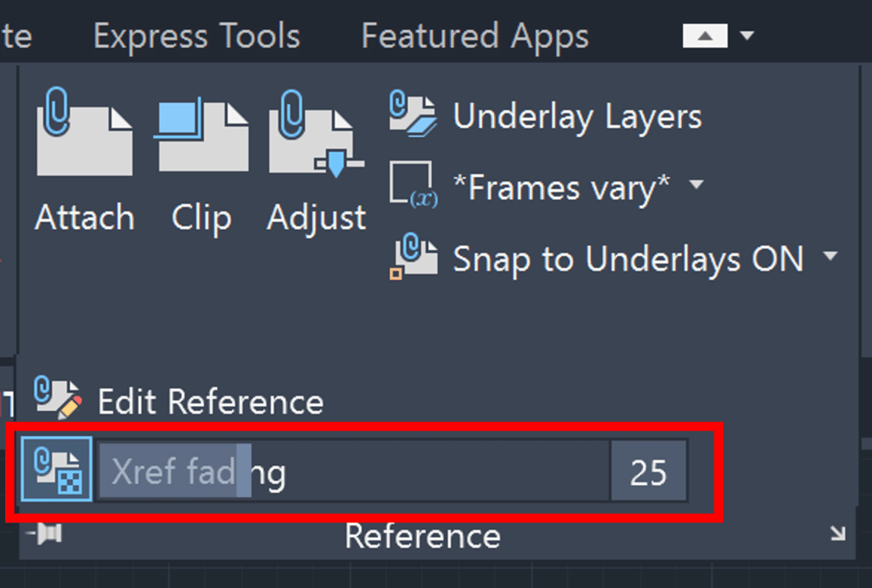Toggle the Xref fading control
872x588 pixels.
(55, 469)
